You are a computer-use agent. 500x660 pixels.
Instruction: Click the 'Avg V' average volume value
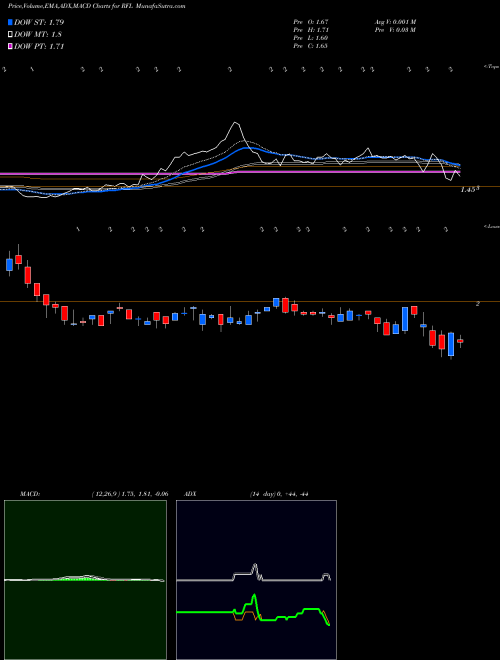pyautogui.click(x=395, y=22)
